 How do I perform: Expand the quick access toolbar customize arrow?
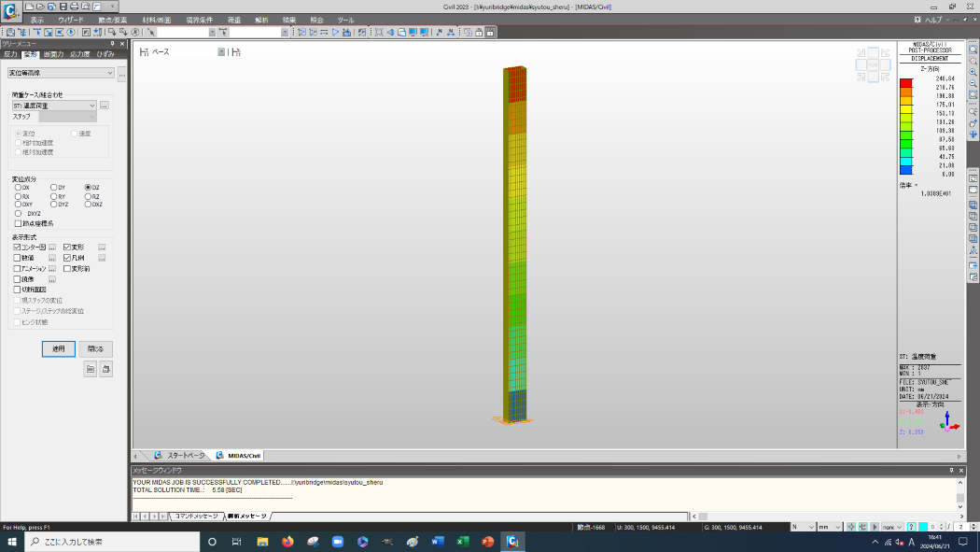click(x=113, y=7)
